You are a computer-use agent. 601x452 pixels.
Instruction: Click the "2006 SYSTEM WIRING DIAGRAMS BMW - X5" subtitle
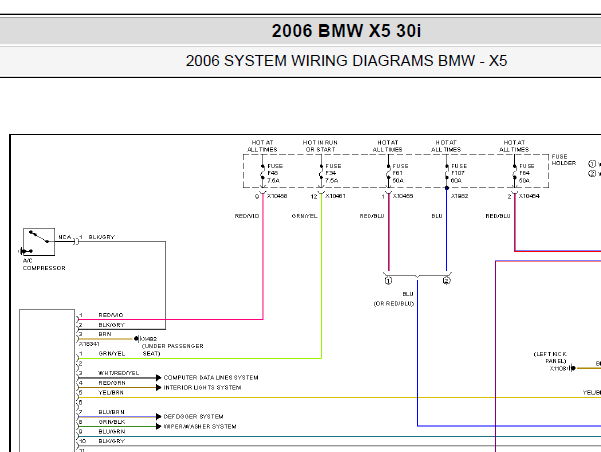(x=346, y=61)
